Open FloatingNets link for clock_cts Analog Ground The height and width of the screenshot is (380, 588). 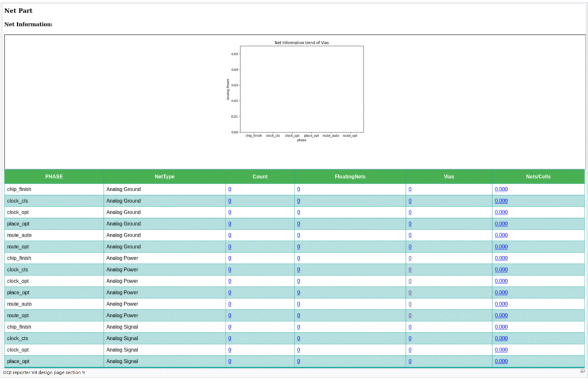(x=299, y=201)
